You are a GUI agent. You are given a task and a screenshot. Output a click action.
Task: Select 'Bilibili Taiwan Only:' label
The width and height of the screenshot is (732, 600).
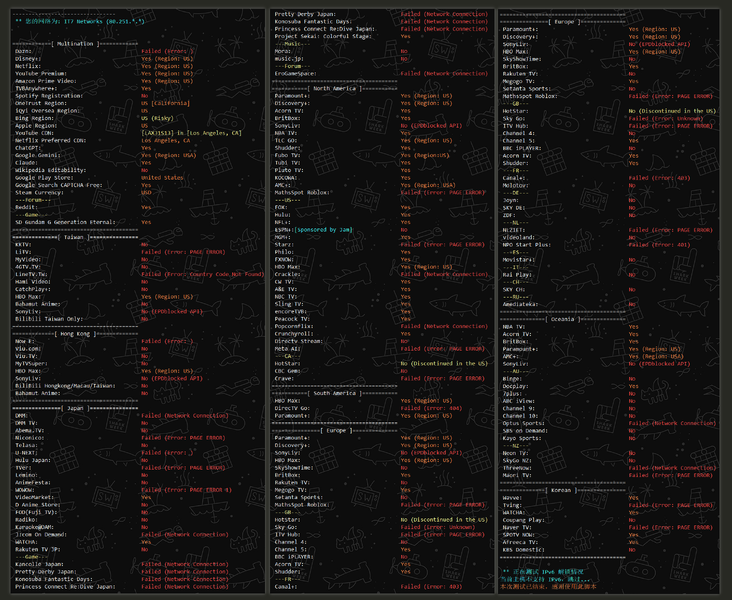point(49,319)
